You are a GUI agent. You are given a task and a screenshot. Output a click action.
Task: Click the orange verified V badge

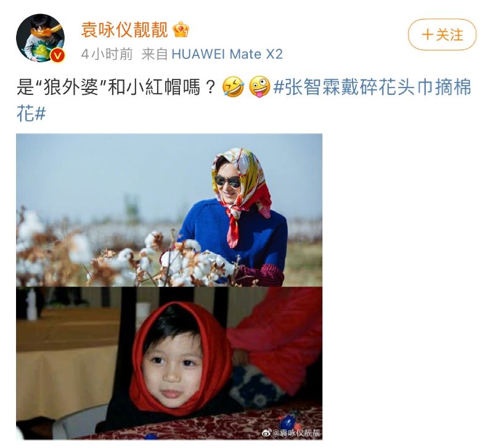57,55
